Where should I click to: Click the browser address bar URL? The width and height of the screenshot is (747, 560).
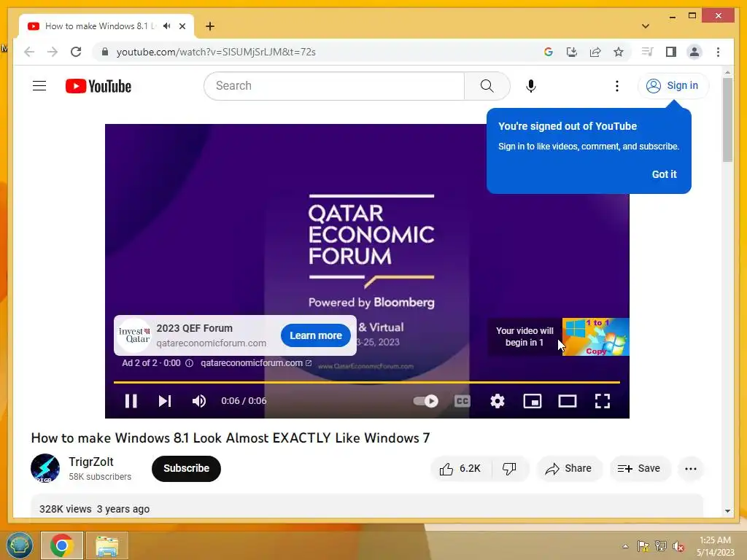216,52
